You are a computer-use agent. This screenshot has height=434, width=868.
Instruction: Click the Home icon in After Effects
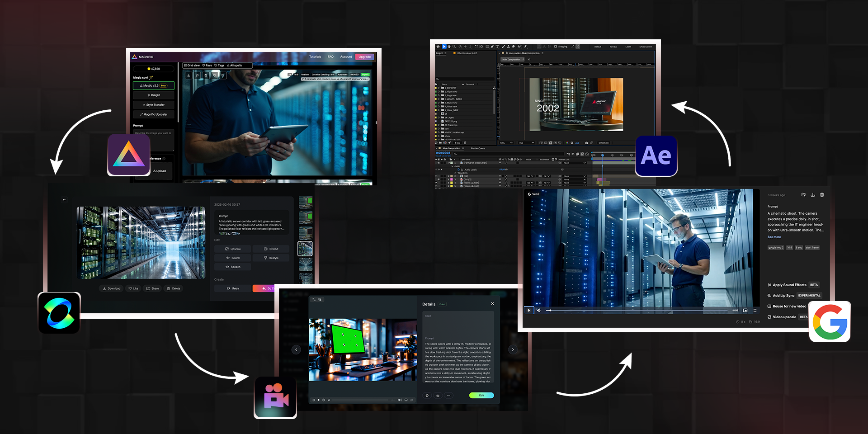click(438, 47)
